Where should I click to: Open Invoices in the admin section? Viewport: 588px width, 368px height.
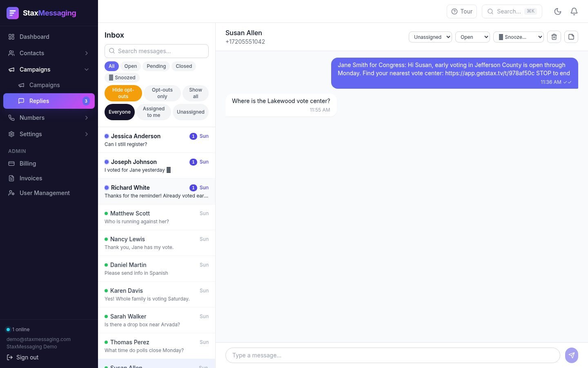[x=49, y=178]
